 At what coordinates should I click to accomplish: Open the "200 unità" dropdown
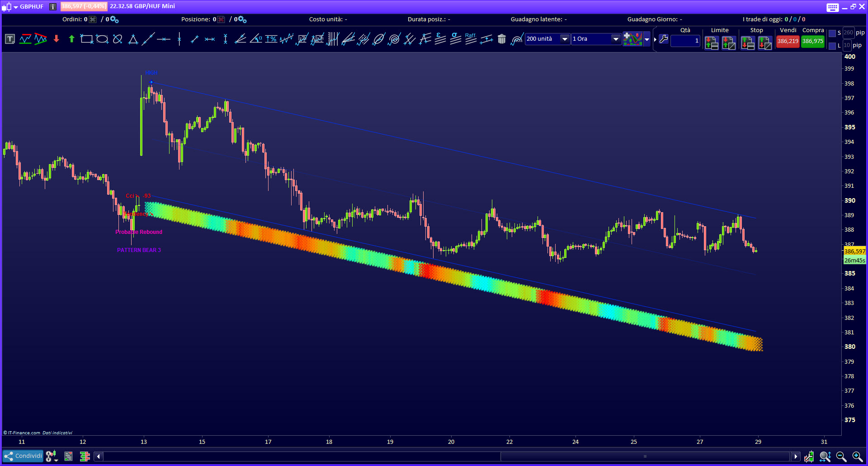pyautogui.click(x=565, y=39)
